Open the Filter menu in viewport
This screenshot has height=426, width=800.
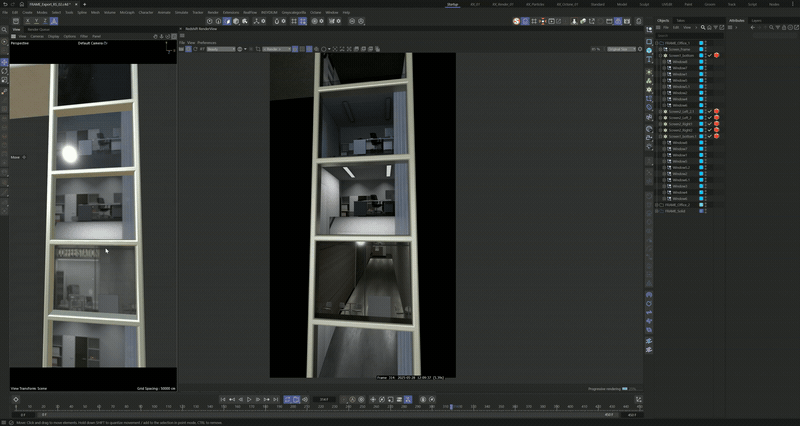(84, 36)
